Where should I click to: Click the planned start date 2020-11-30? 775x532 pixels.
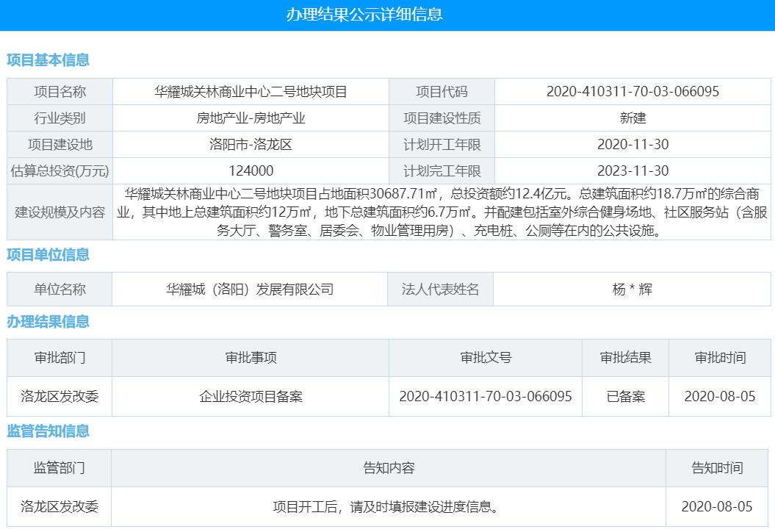pyautogui.click(x=635, y=144)
